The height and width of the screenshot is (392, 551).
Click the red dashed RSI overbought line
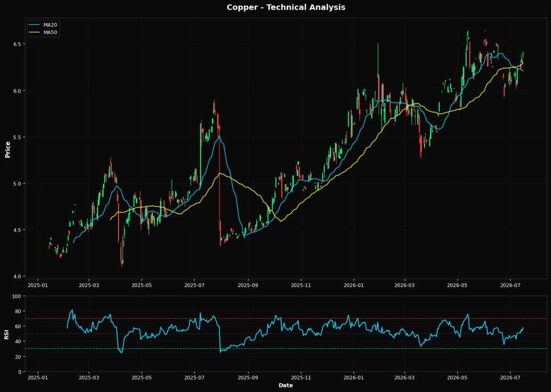pyautogui.click(x=286, y=318)
